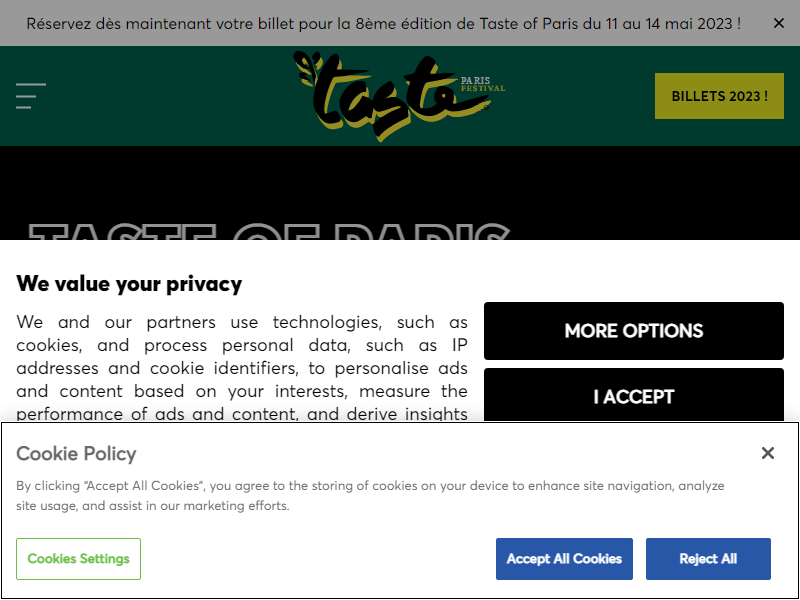Click the privacy paragraph about partners and cookies
This screenshot has width=800, height=600.
(242, 368)
